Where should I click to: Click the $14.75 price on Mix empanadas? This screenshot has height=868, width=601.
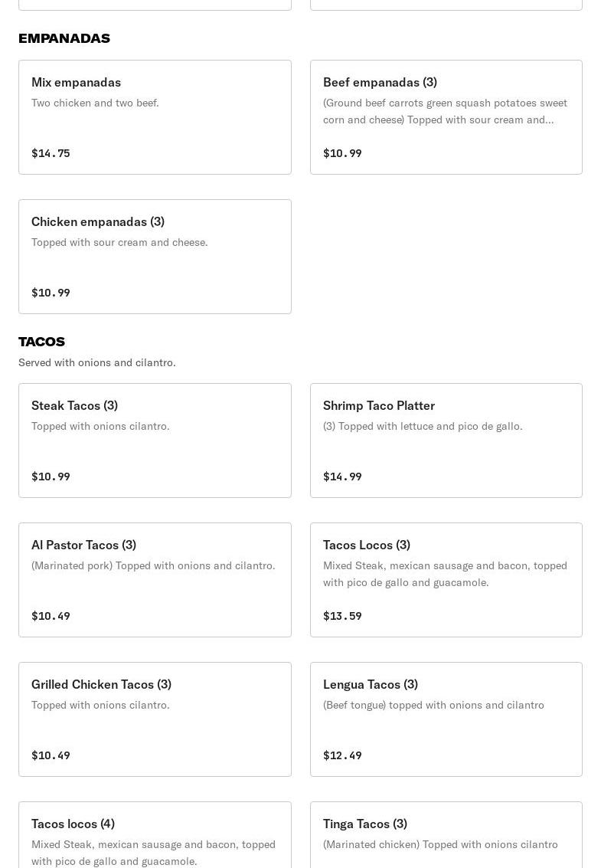pyautogui.click(x=51, y=153)
